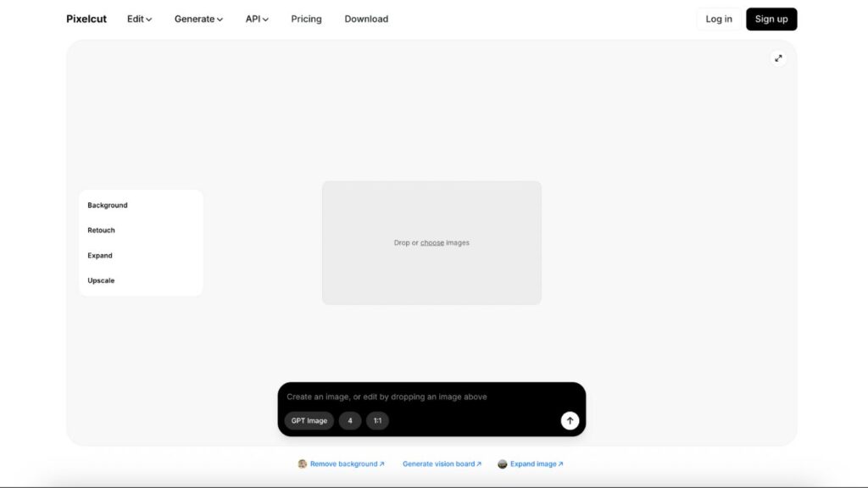This screenshot has height=488, width=868.
Task: Submit the prompt with the arrow button
Action: pyautogui.click(x=570, y=420)
